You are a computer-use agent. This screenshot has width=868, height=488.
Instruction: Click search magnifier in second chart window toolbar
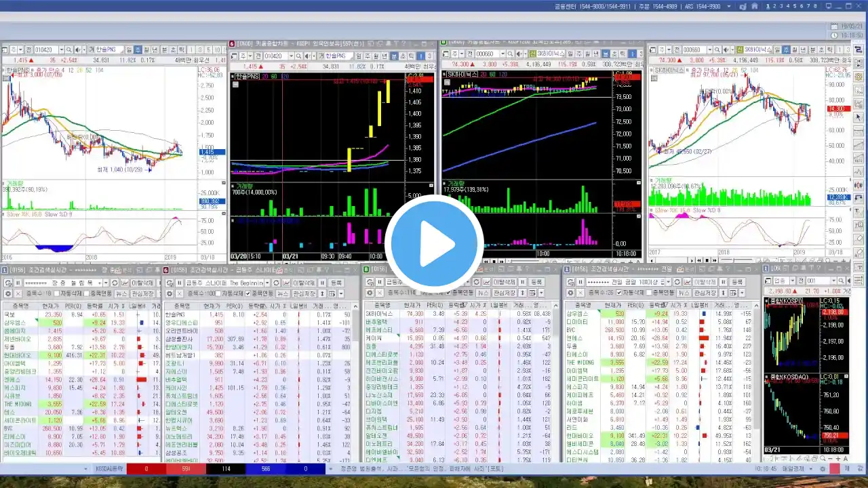click(299, 56)
